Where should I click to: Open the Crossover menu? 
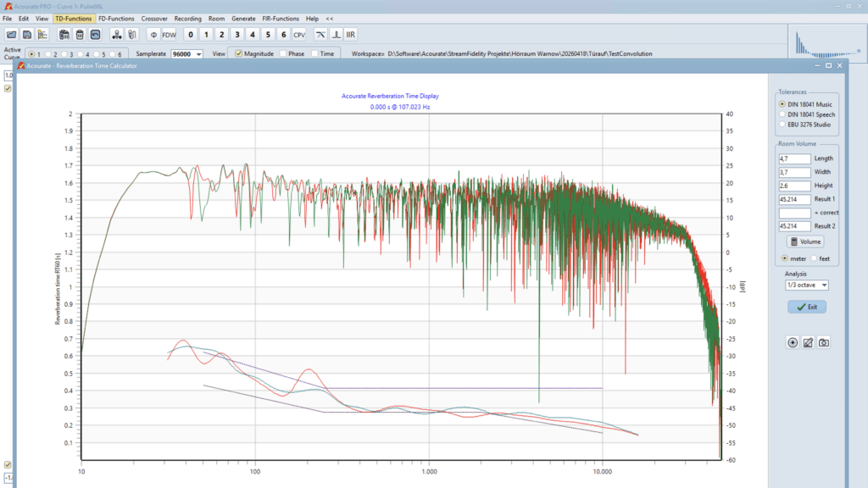(154, 18)
